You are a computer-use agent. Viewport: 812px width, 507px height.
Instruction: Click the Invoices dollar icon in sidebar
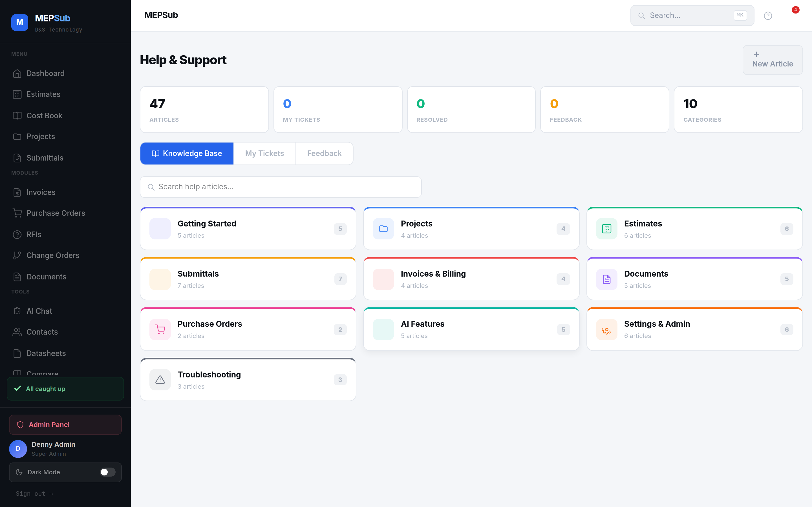pyautogui.click(x=17, y=192)
